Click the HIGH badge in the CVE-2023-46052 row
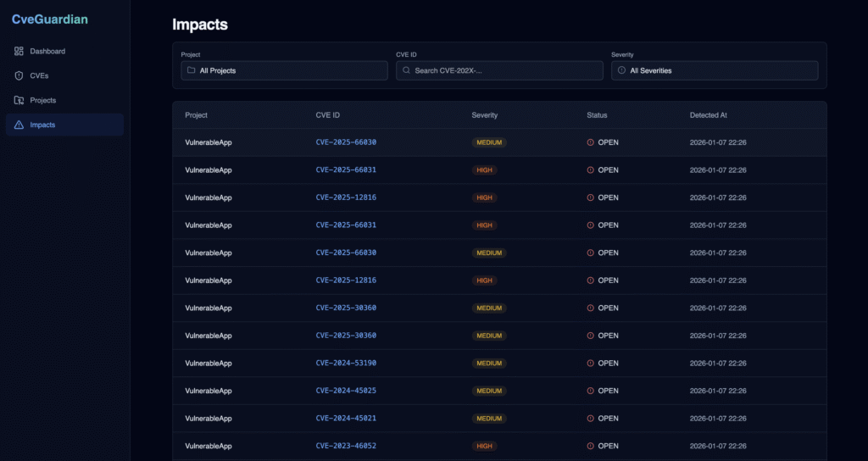This screenshot has width=868, height=461. click(484, 446)
